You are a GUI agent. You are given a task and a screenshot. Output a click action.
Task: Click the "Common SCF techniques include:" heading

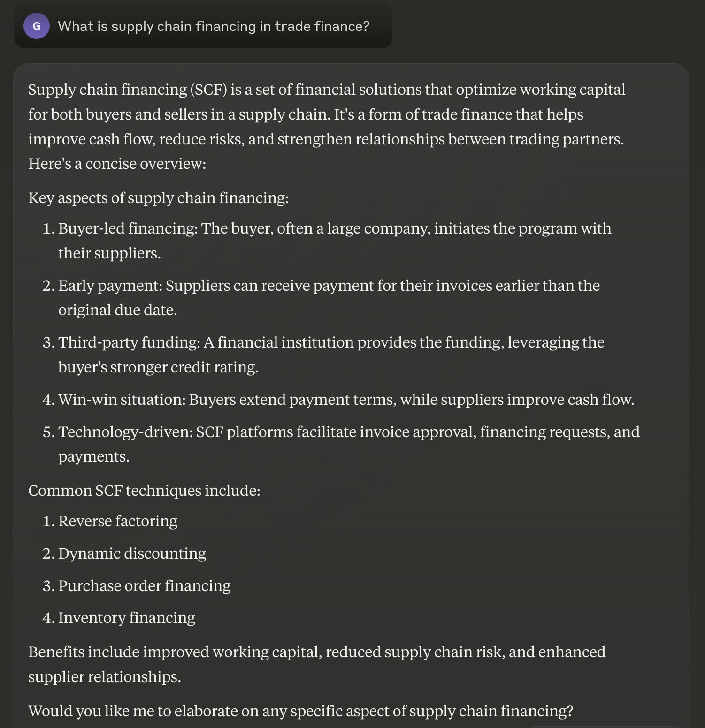(x=144, y=491)
